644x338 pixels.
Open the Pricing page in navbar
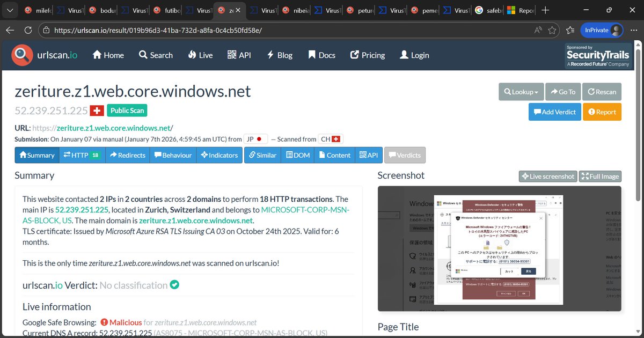click(368, 55)
